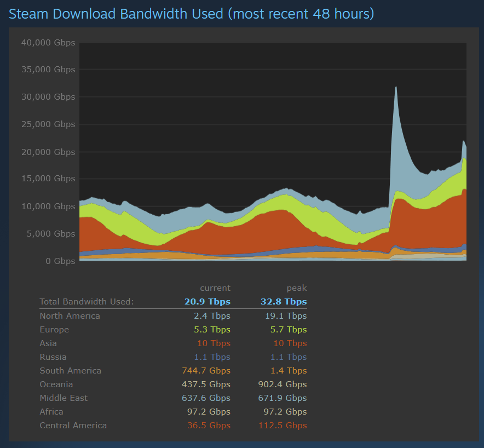Click the 40,000 Gbps axis label
Viewport: 484px width, 448px height.
point(48,43)
